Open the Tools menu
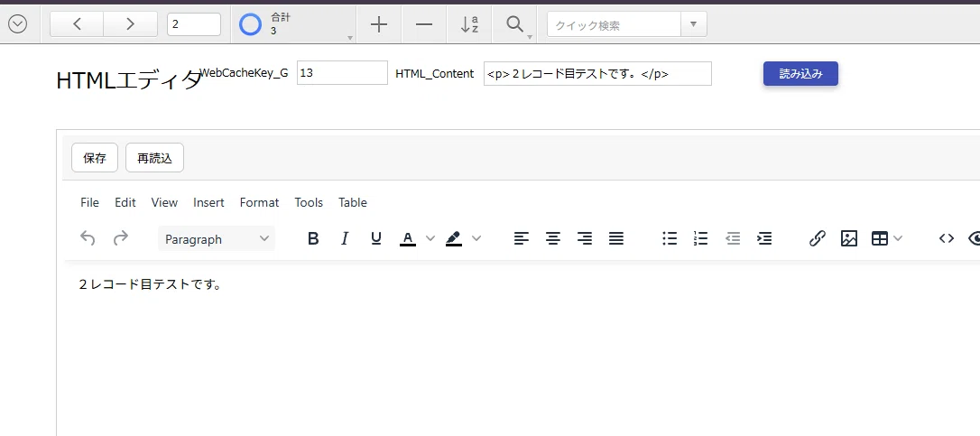This screenshot has height=436, width=980. click(309, 203)
